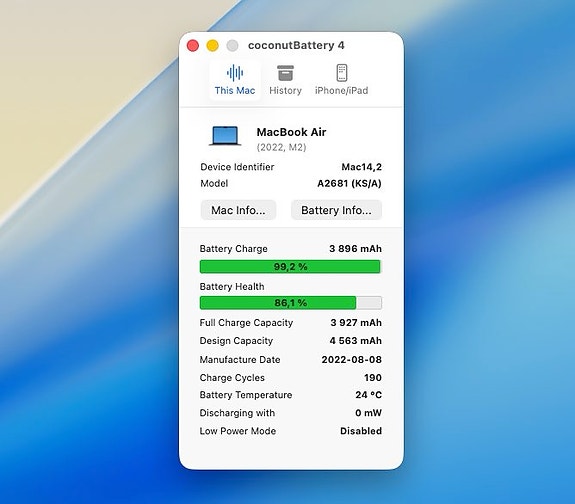Click the Disabled low power mode value
The width and height of the screenshot is (575, 504).
pos(361,431)
